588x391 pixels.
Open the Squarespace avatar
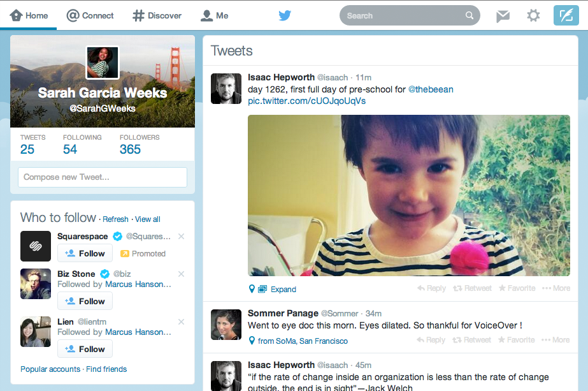(x=36, y=246)
